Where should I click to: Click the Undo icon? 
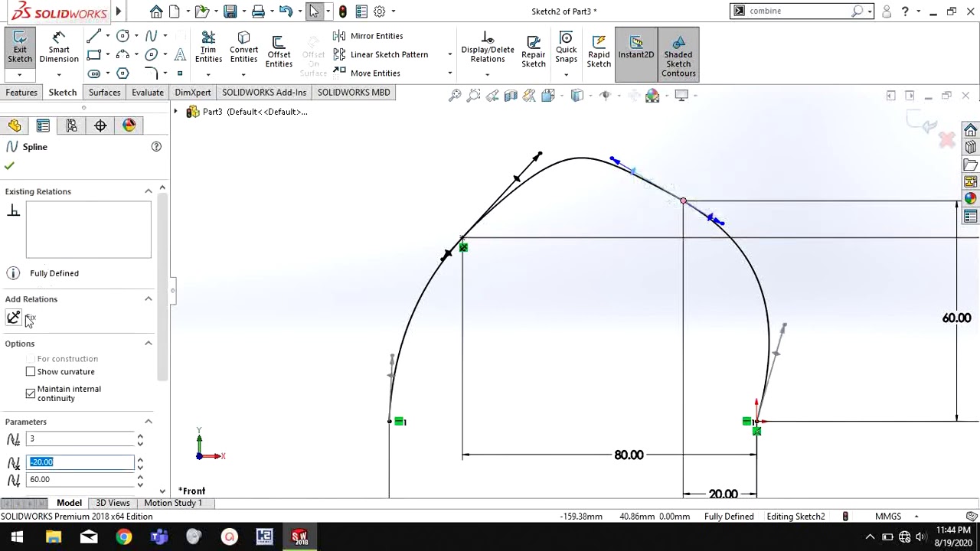tap(286, 11)
